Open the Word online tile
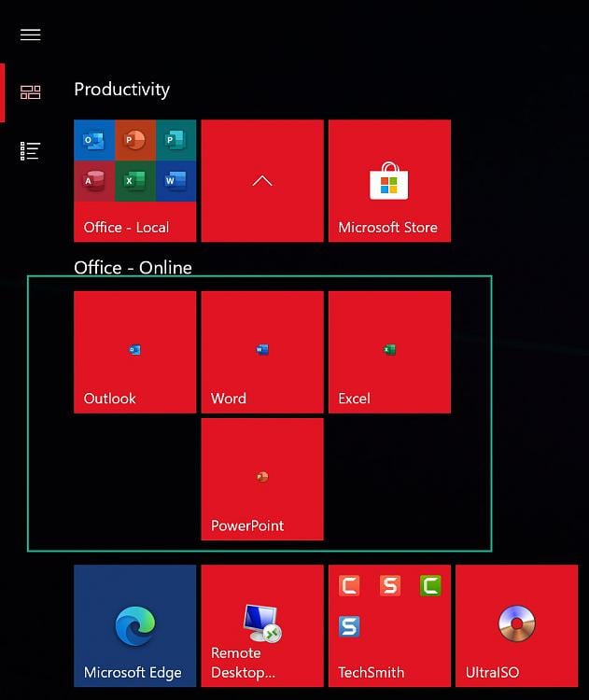This screenshot has height=700, width=589. 262,352
